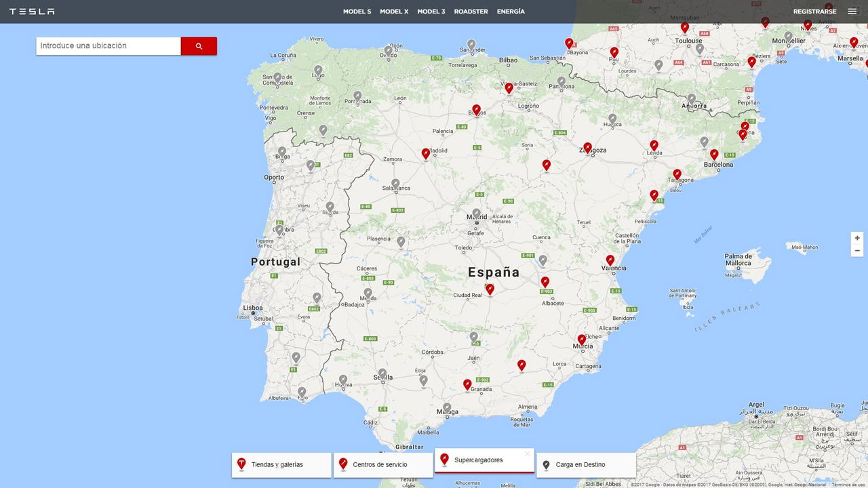Click the Palma de Mallorca label

point(738,260)
